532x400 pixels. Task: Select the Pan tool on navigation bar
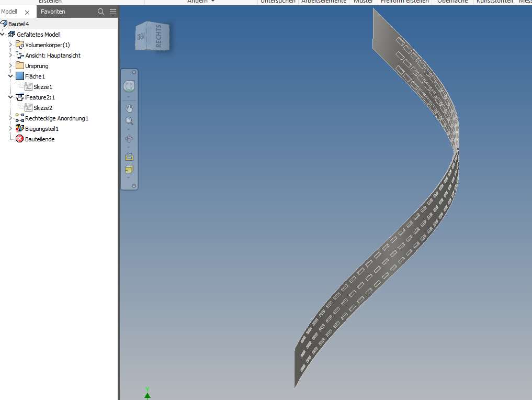pyautogui.click(x=129, y=108)
